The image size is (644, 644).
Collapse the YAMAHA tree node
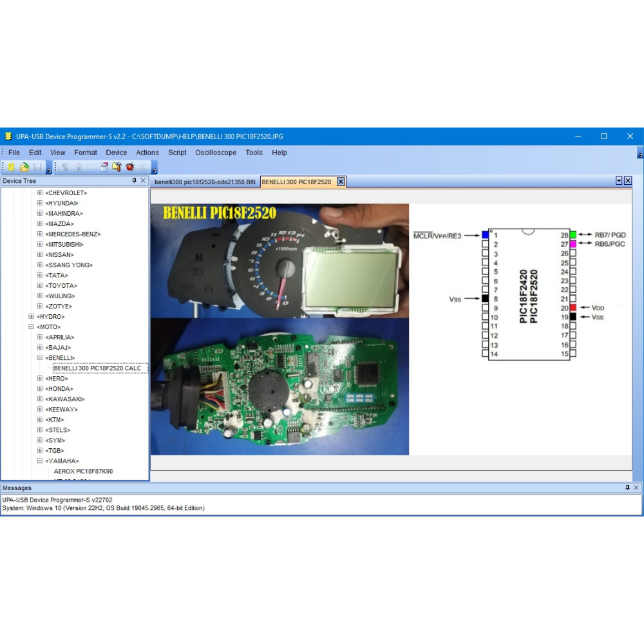click(x=40, y=460)
